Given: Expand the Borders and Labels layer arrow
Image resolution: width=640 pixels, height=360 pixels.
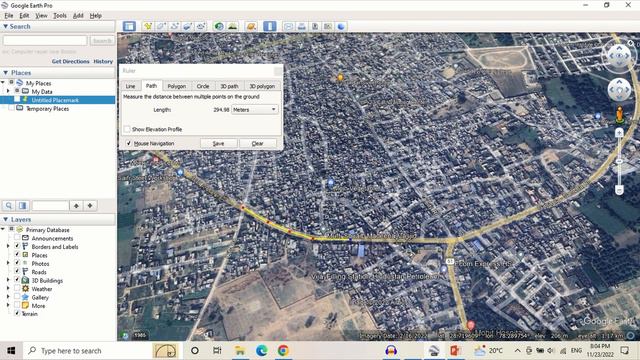Looking at the screenshot, I should coord(9,247).
